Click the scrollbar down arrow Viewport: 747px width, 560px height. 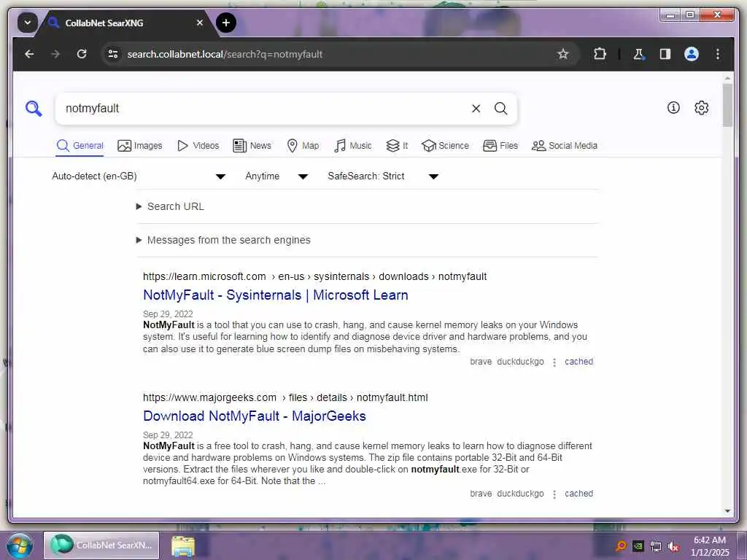(x=727, y=511)
